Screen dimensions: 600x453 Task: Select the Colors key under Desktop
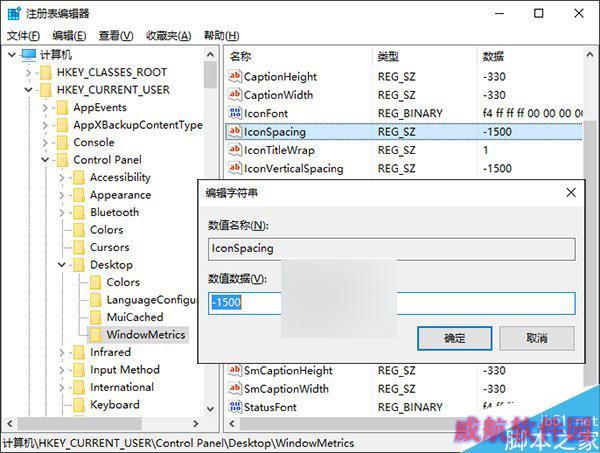click(123, 282)
